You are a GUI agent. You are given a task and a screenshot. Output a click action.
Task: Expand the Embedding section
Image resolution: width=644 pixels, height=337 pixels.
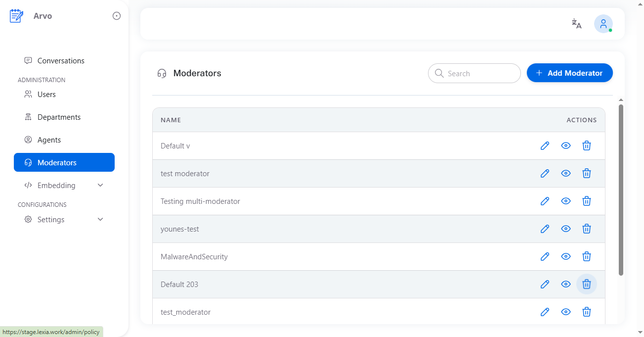100,185
